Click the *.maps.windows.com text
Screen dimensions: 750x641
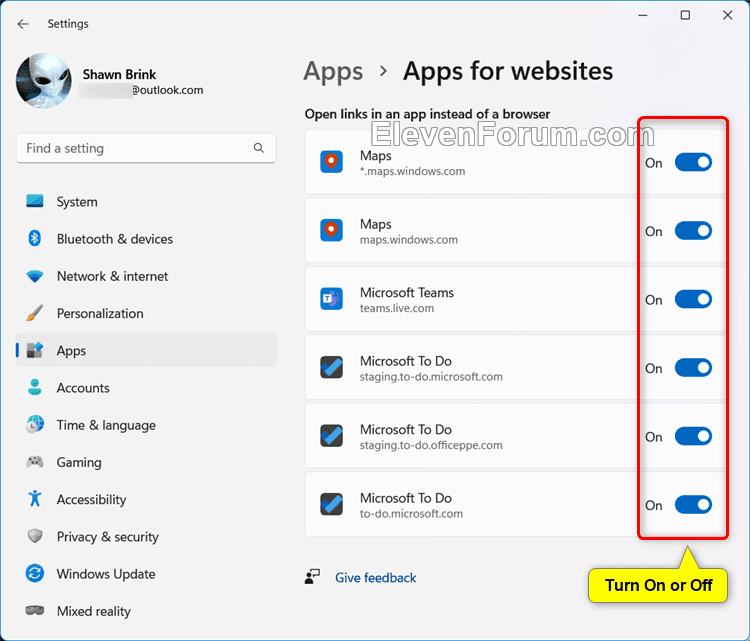coord(412,171)
